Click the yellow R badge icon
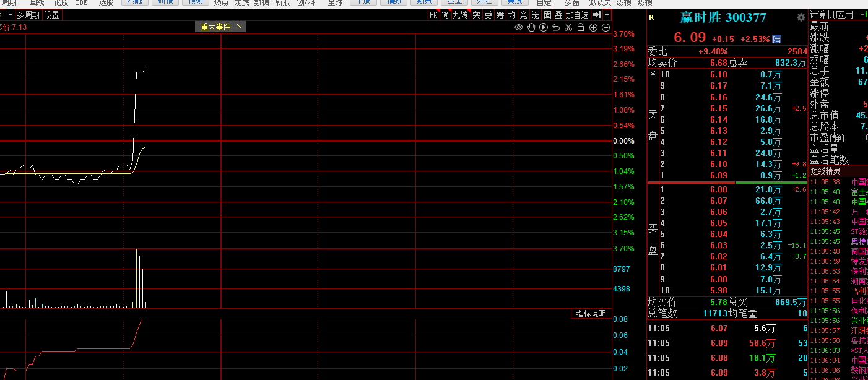This screenshot has width=868, height=380. [651, 17]
